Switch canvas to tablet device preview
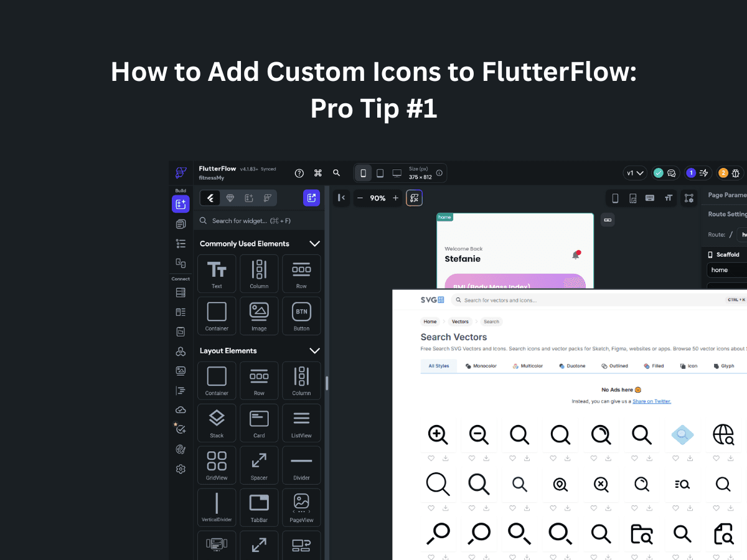747x560 pixels. click(380, 173)
